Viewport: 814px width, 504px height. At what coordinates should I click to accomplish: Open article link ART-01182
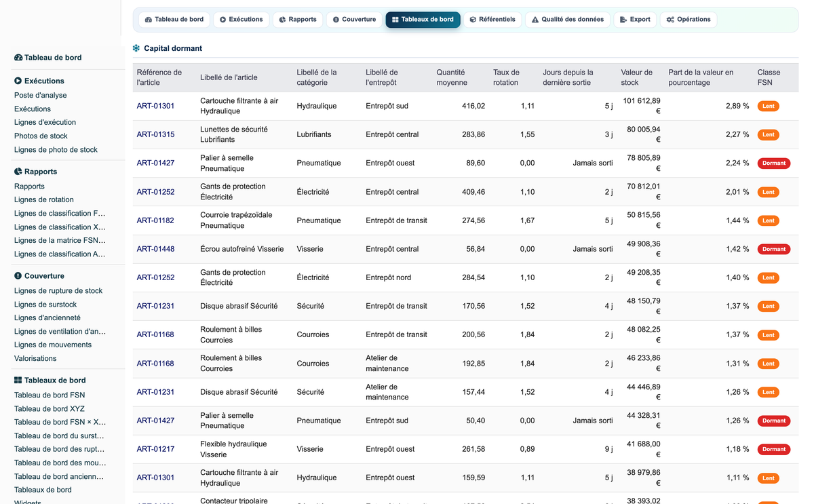coord(155,220)
